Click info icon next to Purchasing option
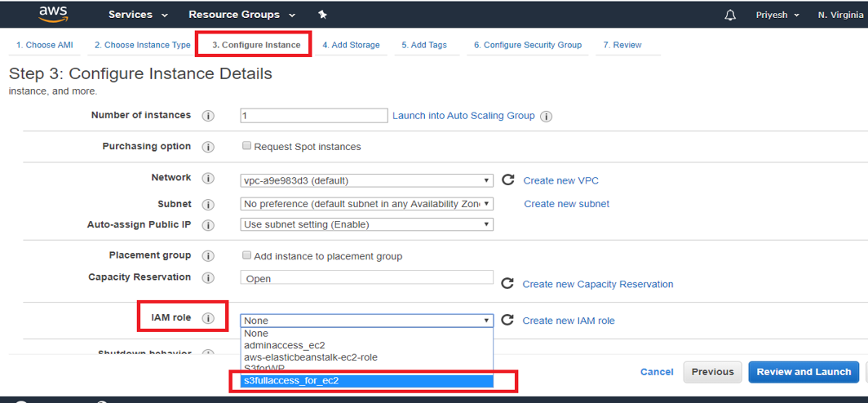868x403 pixels. coord(207,147)
